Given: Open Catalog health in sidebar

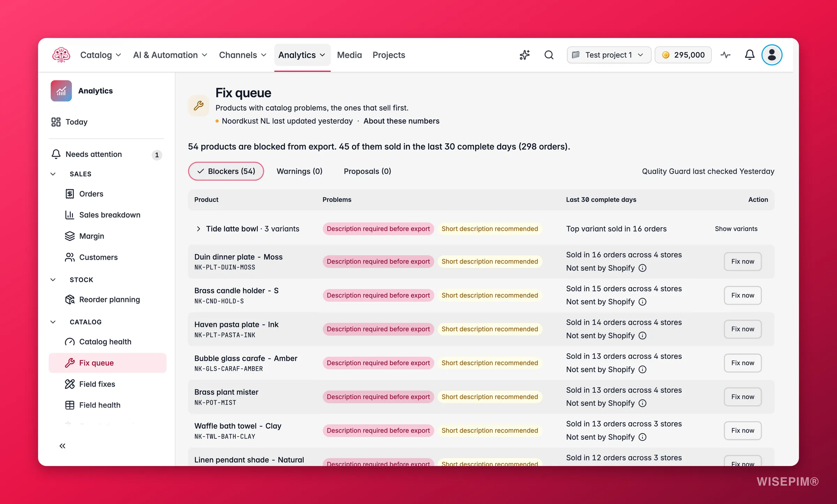Looking at the screenshot, I should (107, 342).
